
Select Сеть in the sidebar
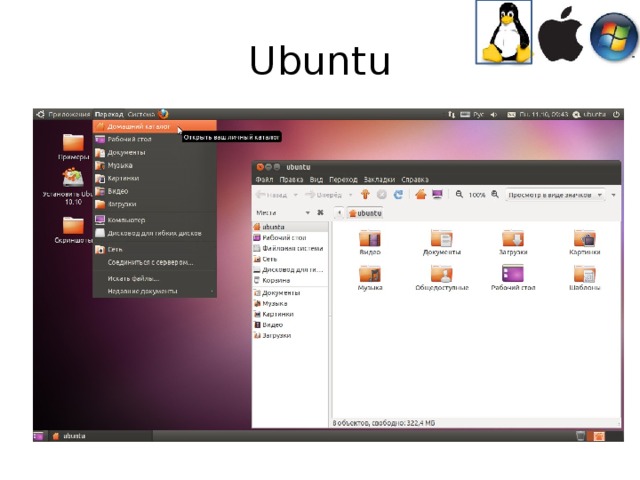tap(290, 259)
